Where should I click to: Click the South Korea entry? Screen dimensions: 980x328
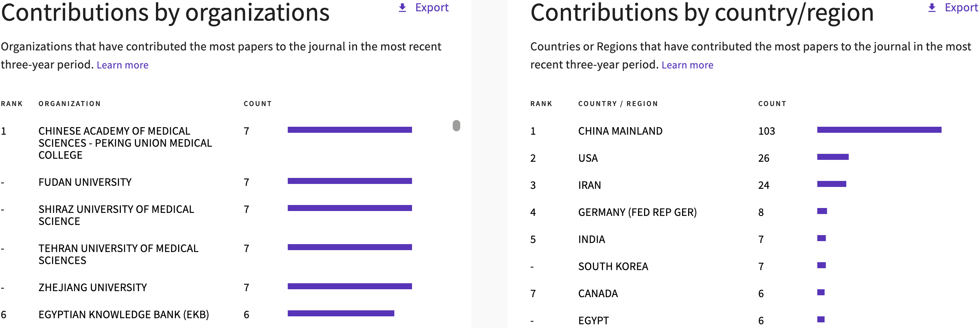(613, 266)
